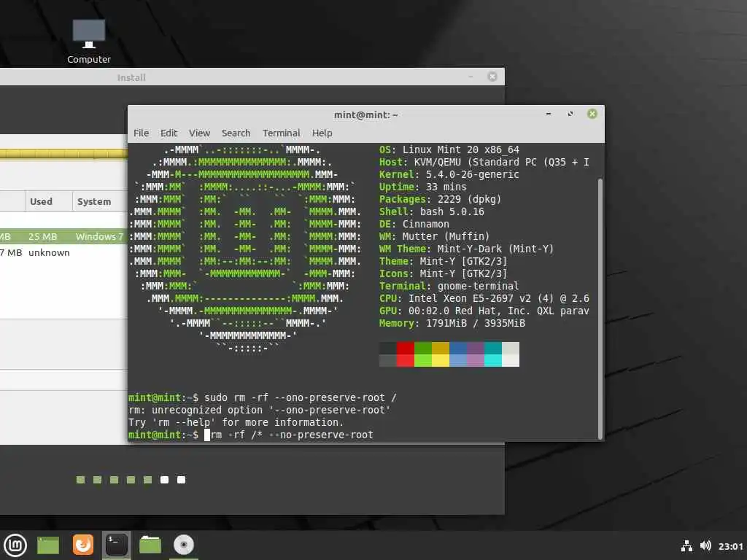Click the yellow partition bar in Install
This screenshot has width=747, height=560.
coord(64,153)
